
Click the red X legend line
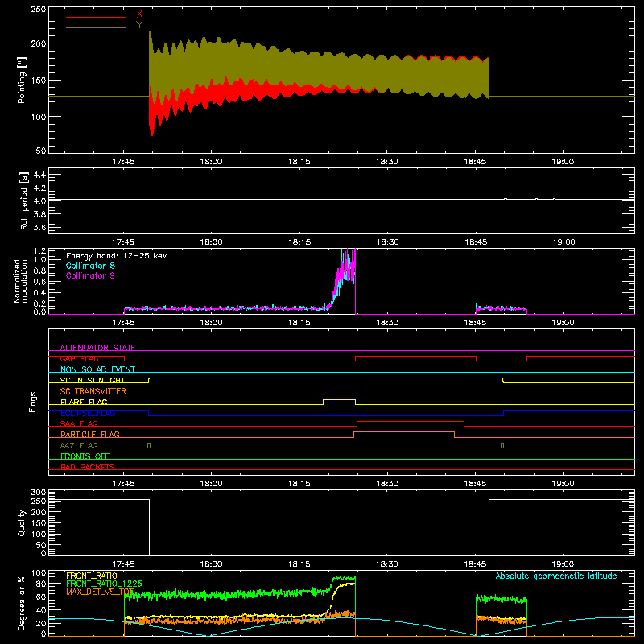[x=96, y=17]
